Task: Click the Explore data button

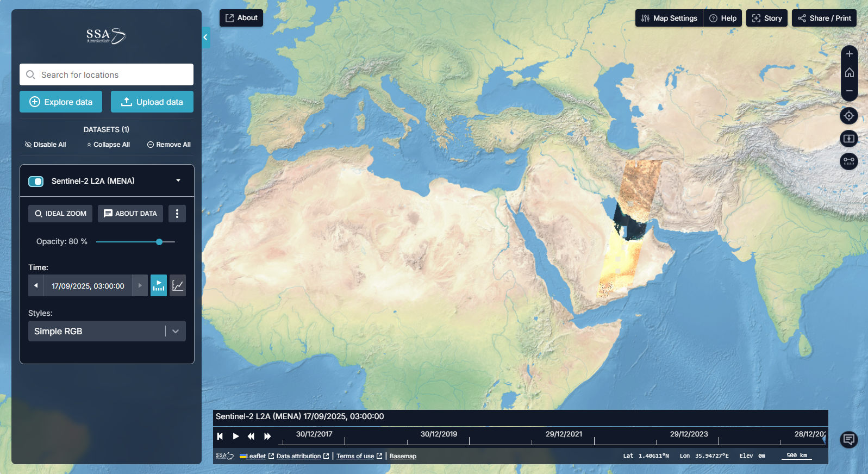Action: click(x=61, y=102)
